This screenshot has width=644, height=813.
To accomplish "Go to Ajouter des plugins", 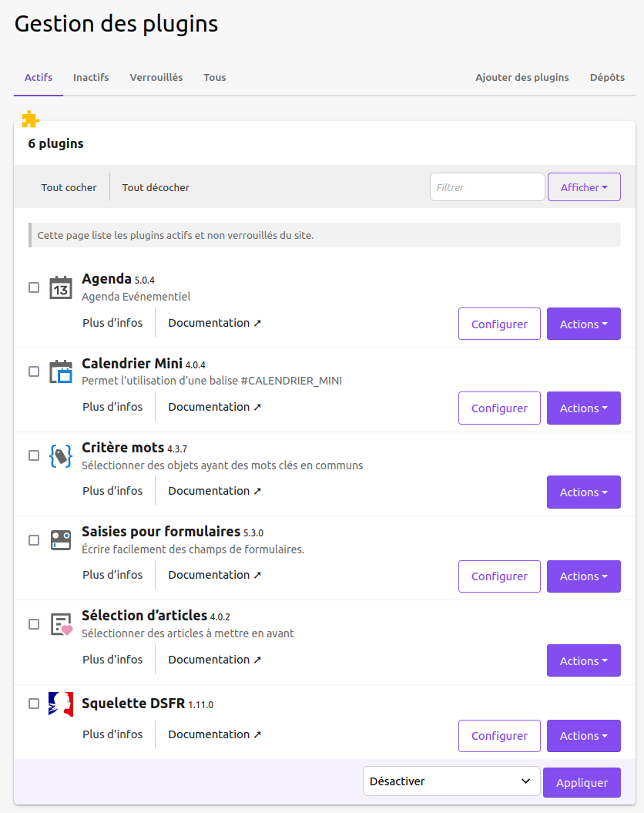I will point(522,78).
